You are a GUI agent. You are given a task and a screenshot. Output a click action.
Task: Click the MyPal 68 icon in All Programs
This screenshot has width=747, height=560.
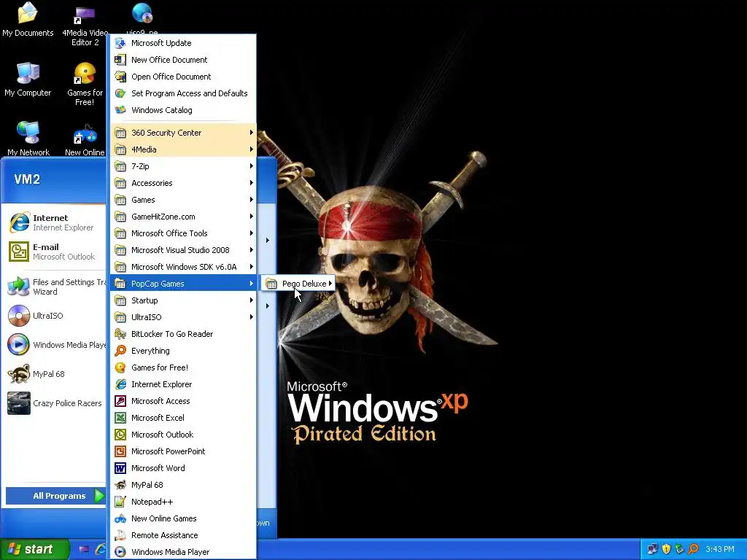(x=120, y=485)
